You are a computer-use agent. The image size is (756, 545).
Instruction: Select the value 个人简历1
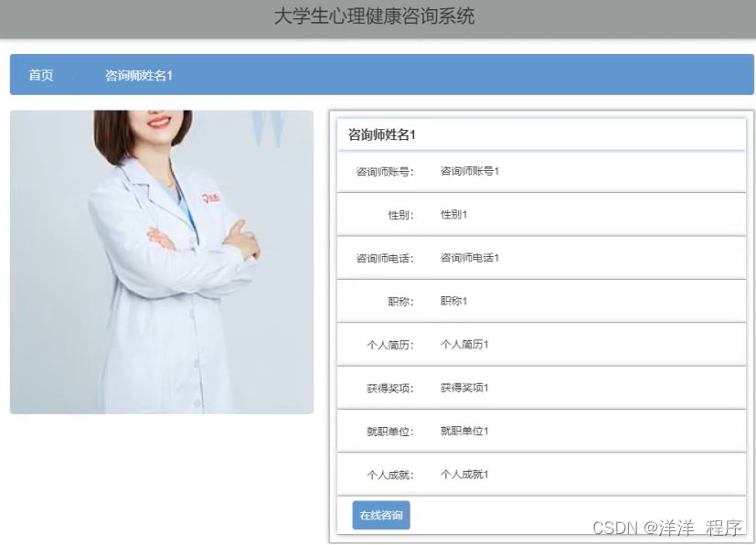tap(464, 345)
